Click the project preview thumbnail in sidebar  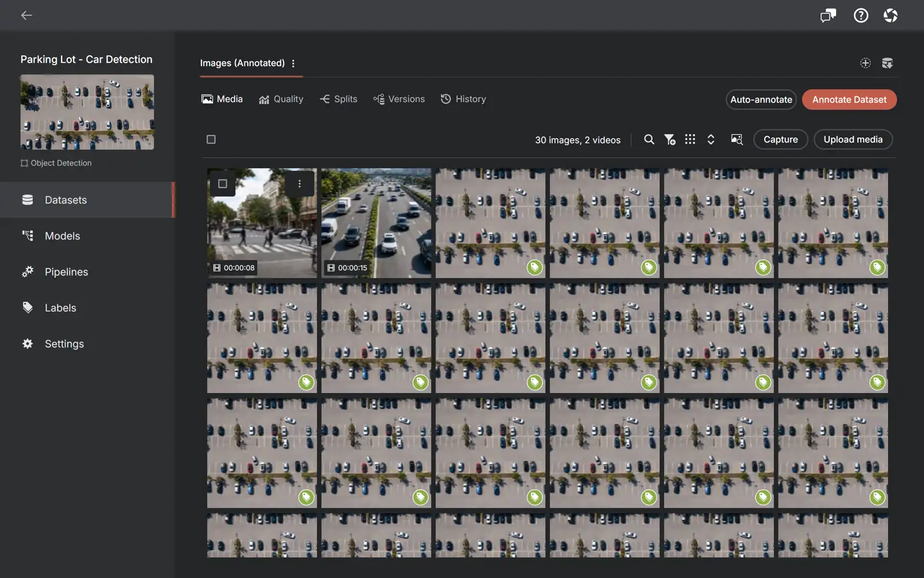[87, 112]
